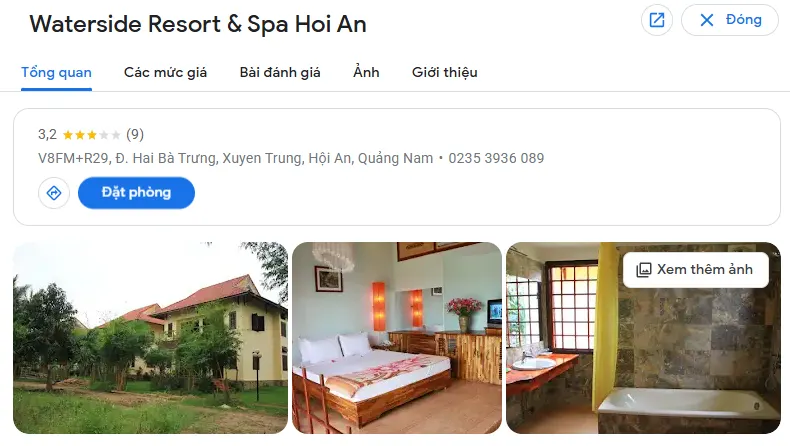Click the Hai Bà Trưng address text
Screen dimensions: 790x446
[167, 158]
